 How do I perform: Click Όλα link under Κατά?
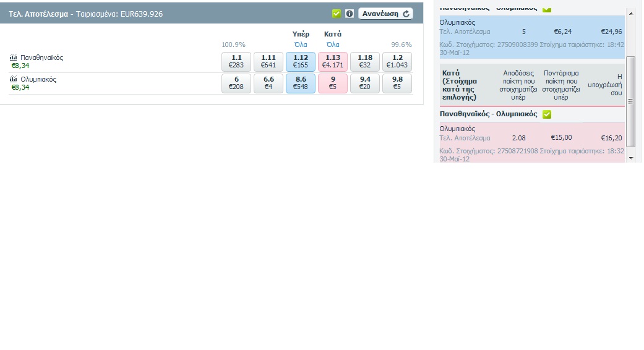333,45
